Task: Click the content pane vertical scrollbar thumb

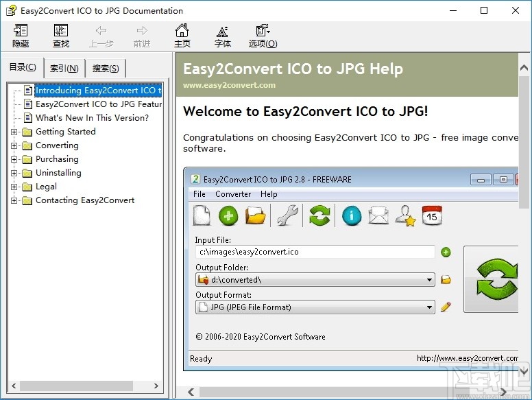Action: click(x=524, y=143)
